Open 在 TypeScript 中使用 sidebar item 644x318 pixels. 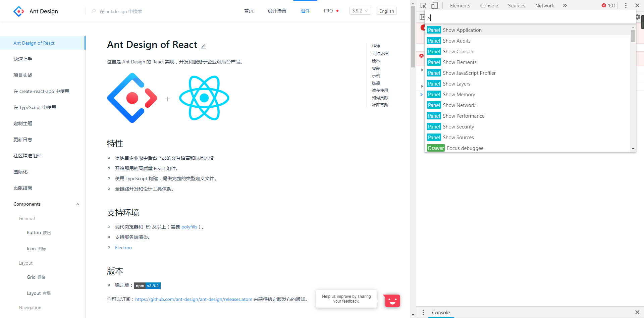(43, 107)
